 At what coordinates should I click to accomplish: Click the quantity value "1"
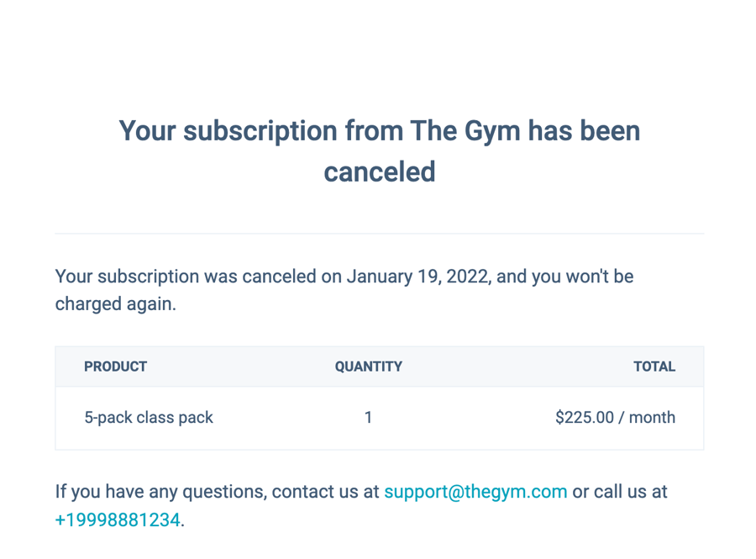368,418
